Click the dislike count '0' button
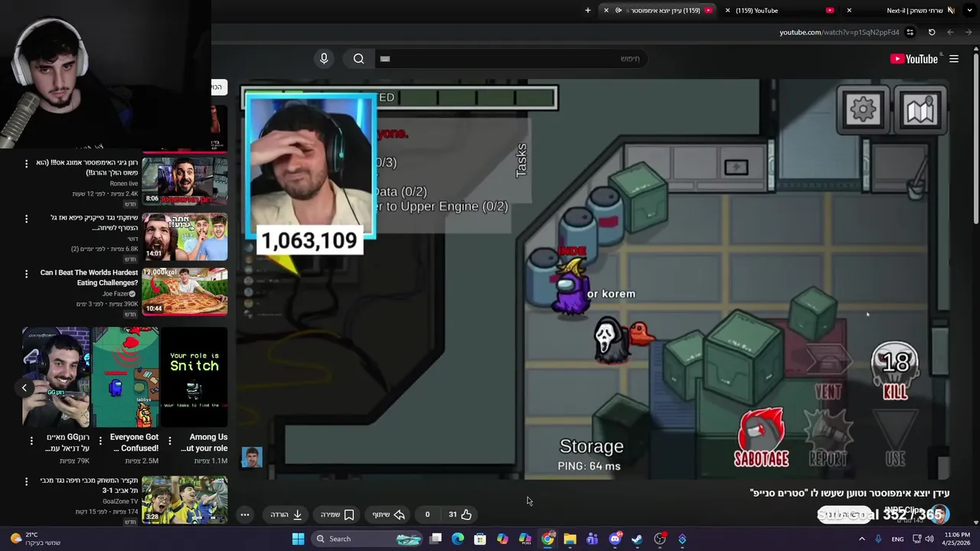Image resolution: width=980 pixels, height=551 pixels. [x=427, y=514]
